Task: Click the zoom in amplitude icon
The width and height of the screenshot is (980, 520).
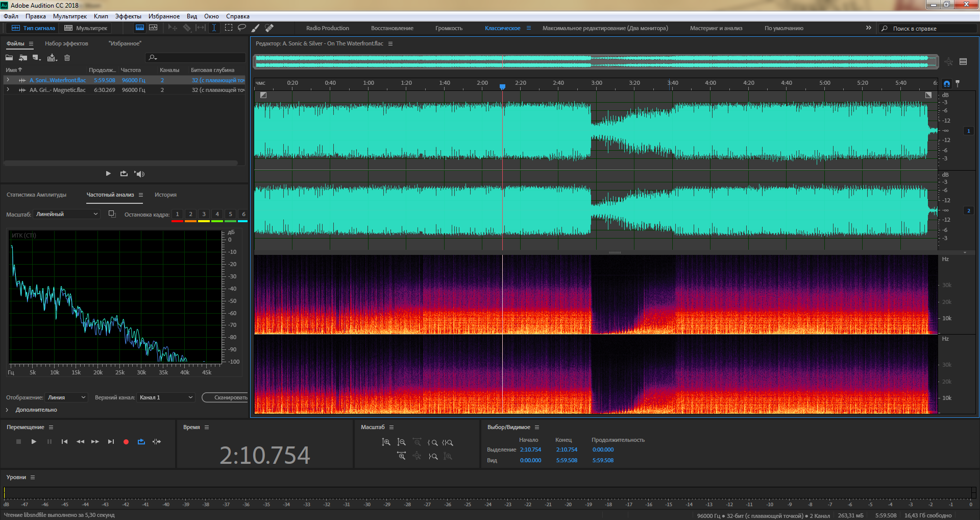Action: 386,442
